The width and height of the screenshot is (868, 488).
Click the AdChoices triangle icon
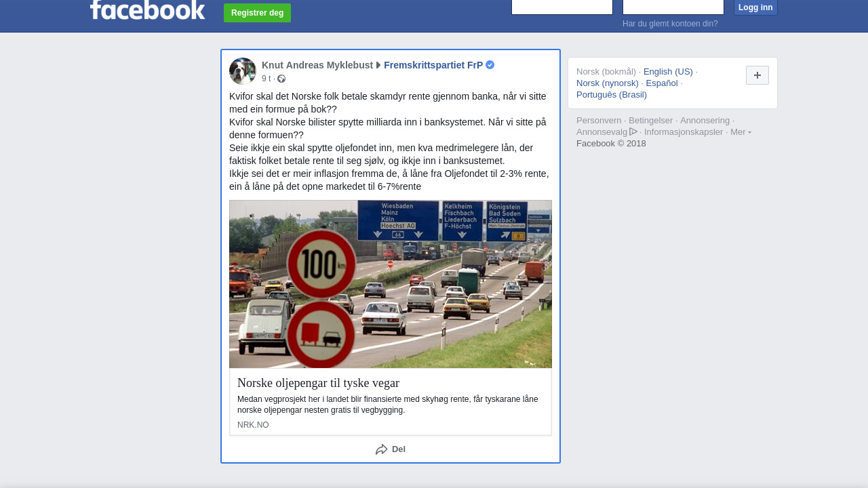[x=633, y=131]
